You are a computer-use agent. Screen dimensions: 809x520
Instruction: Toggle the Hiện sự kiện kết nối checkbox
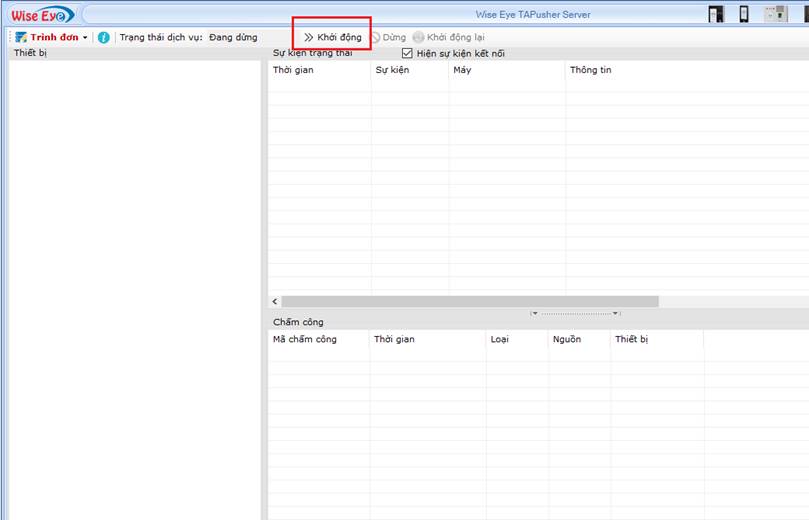[x=407, y=53]
